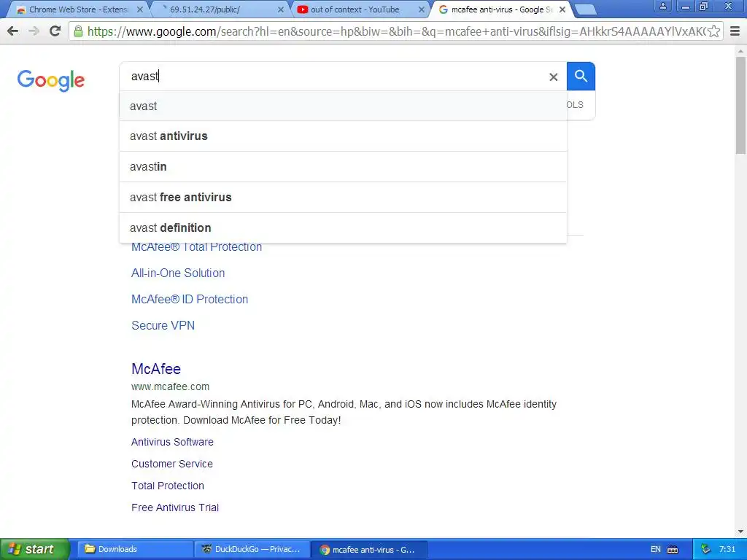Choose the 'avast' suggestion
747x560 pixels.
(343, 106)
